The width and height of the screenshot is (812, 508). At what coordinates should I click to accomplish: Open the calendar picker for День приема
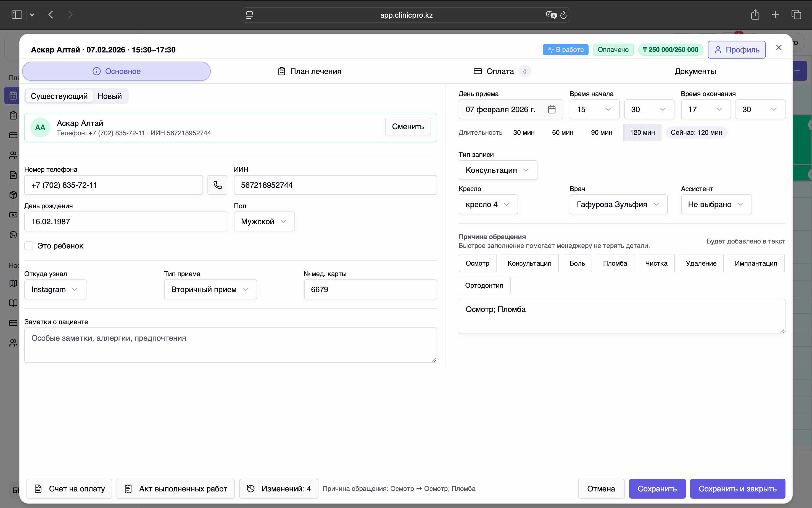[552, 109]
